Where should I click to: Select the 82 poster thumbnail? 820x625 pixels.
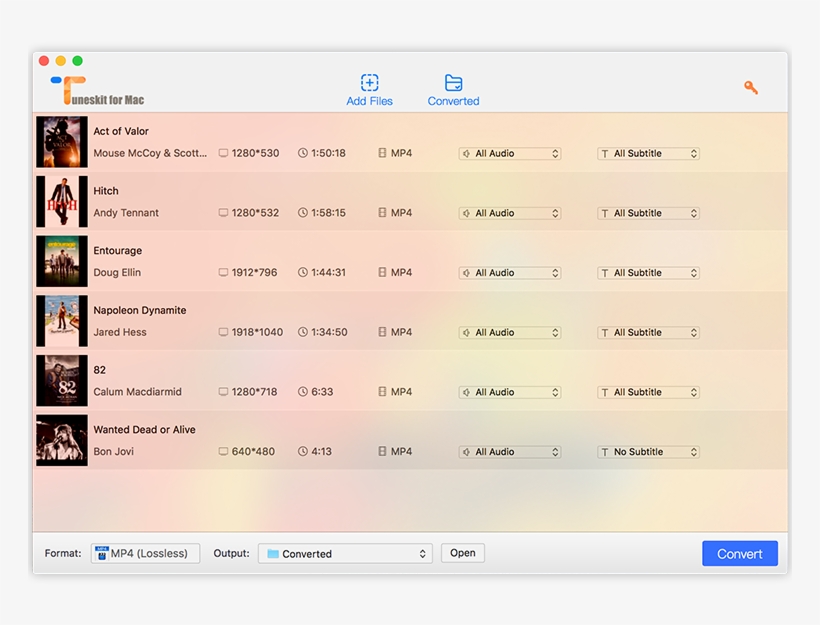[62, 380]
